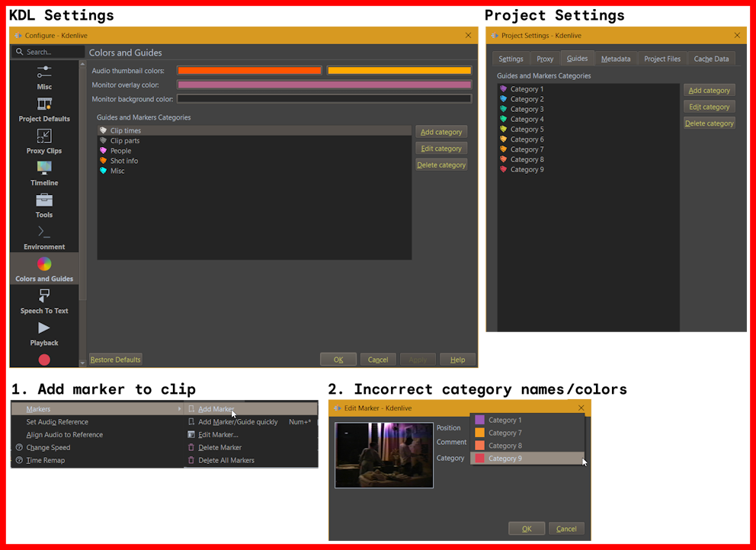Image resolution: width=756 pixels, height=550 pixels.
Task: Select Category 1 in Project Settings list
Action: pyautogui.click(x=588, y=89)
